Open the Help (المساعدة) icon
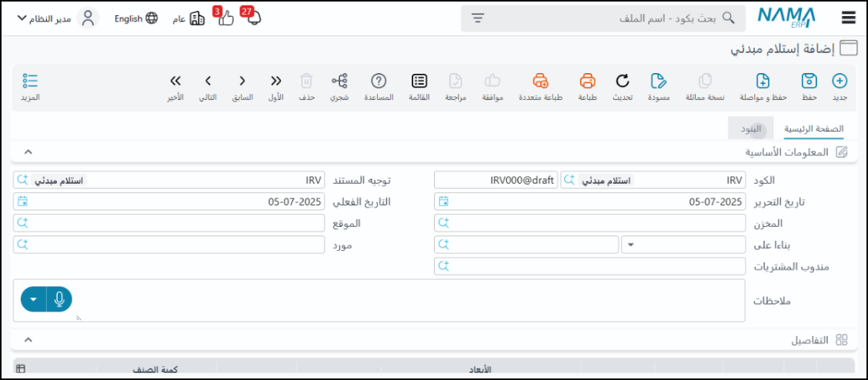Image resolution: width=868 pixels, height=380 pixels. pyautogui.click(x=379, y=81)
